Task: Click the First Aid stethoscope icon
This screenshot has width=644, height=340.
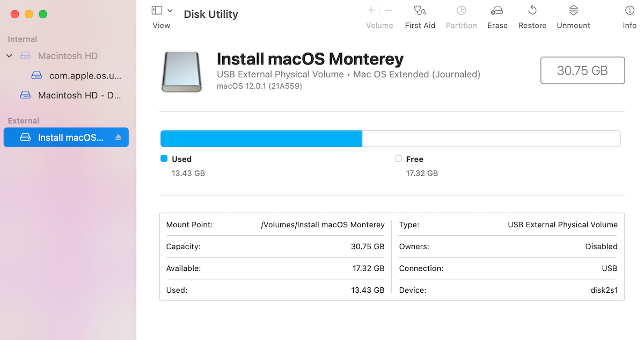Action: [x=420, y=10]
